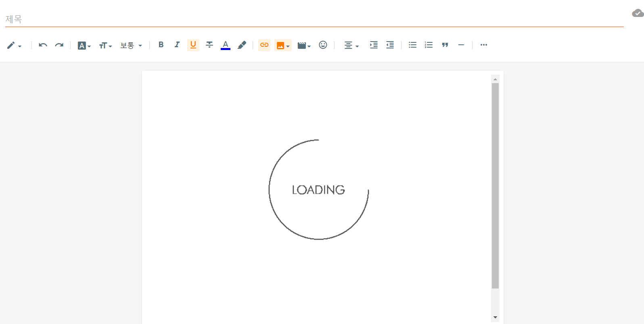
Task: Turn off underline formatting
Action: (x=193, y=45)
